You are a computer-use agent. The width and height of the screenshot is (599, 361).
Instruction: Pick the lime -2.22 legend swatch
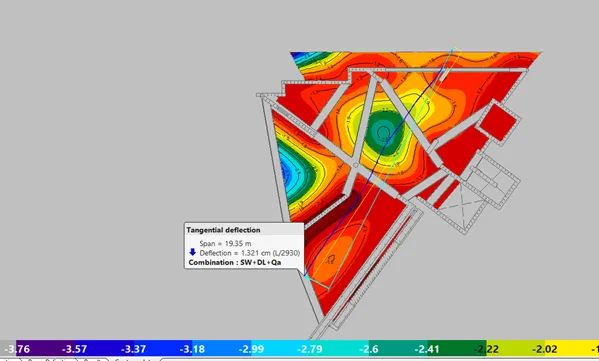486,348
